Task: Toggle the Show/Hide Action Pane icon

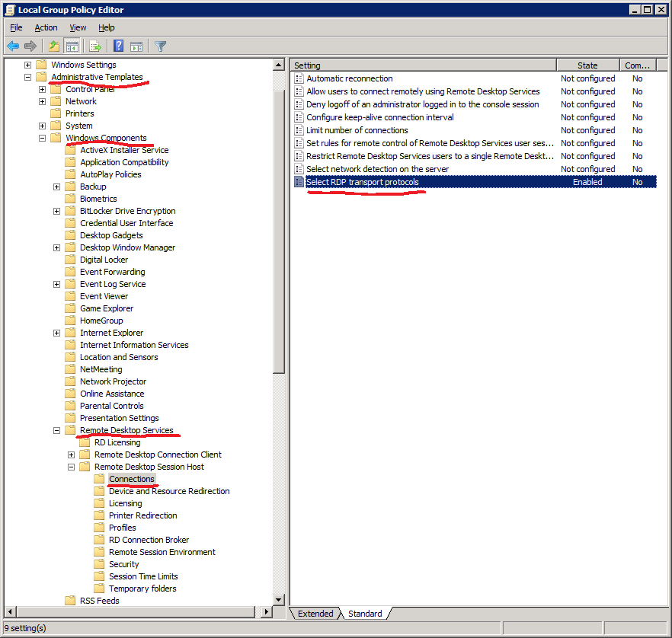Action: point(139,46)
